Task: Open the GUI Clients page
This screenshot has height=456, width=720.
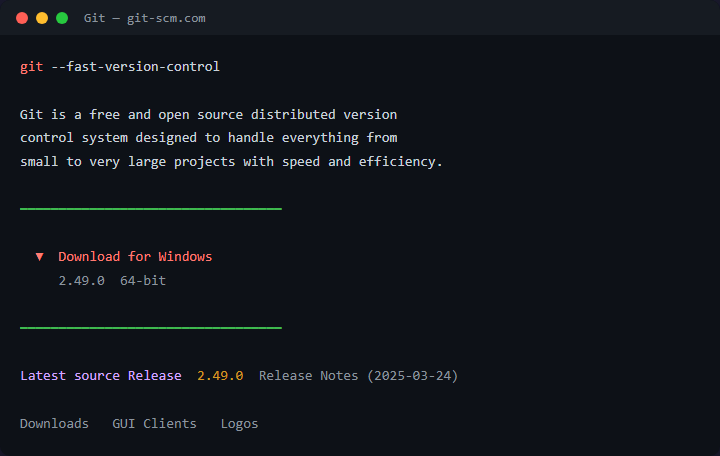Action: (154, 423)
